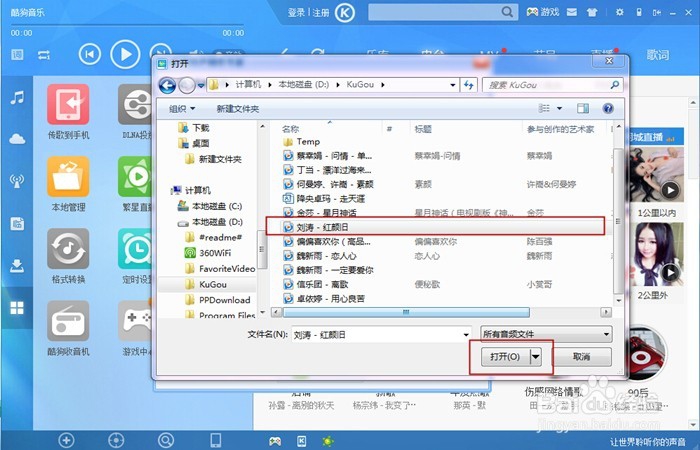700x450 pixels.
Task: Open the skin shirt icon in header
Action: (x=592, y=12)
